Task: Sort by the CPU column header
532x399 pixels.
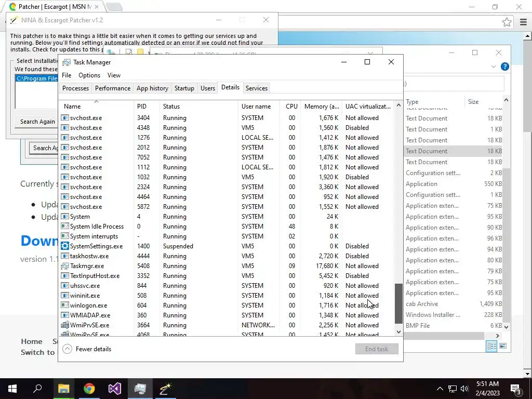Action: 291,106
